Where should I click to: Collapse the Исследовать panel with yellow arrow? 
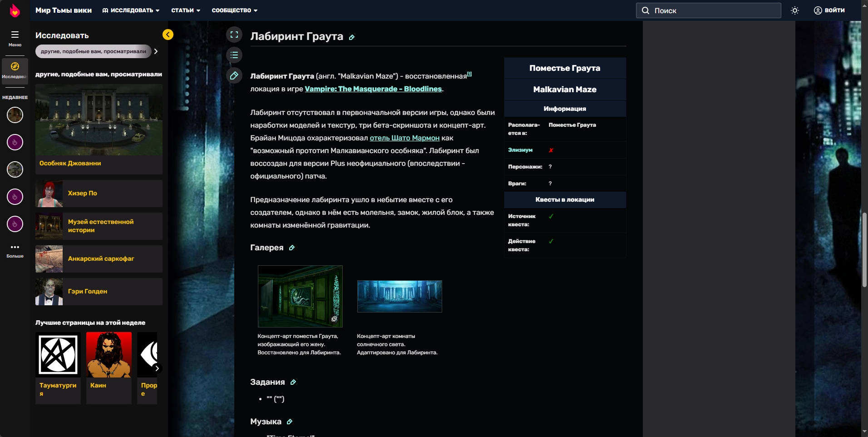(x=168, y=35)
